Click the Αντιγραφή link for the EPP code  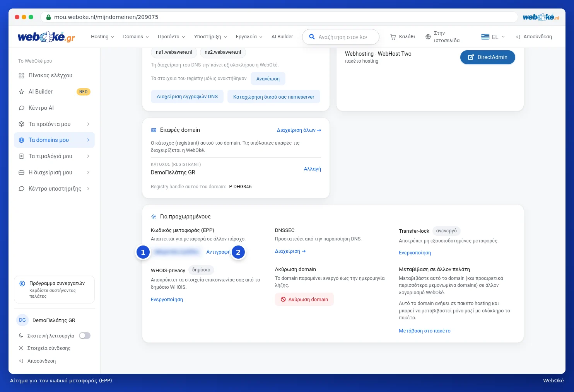(218, 252)
